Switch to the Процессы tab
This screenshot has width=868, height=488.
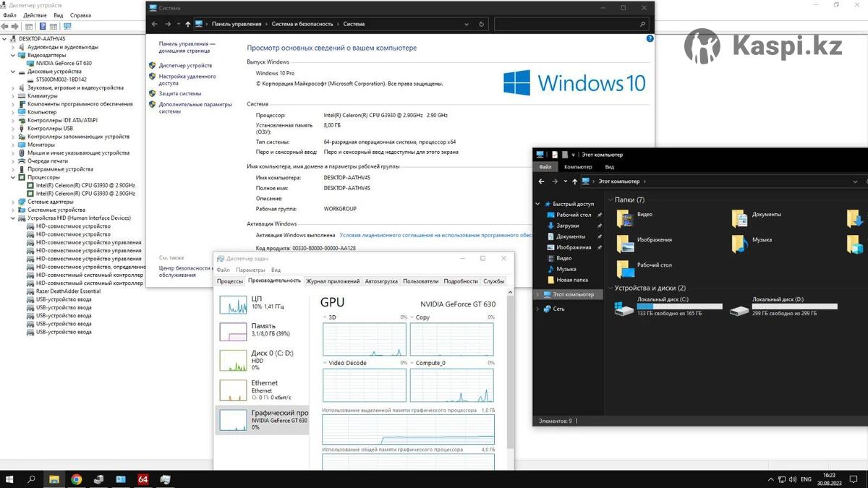click(230, 281)
